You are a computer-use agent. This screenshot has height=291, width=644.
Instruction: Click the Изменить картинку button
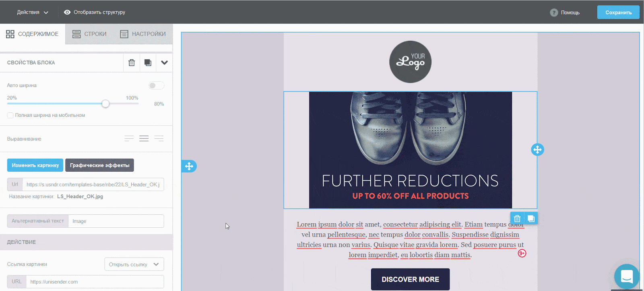[x=35, y=165]
